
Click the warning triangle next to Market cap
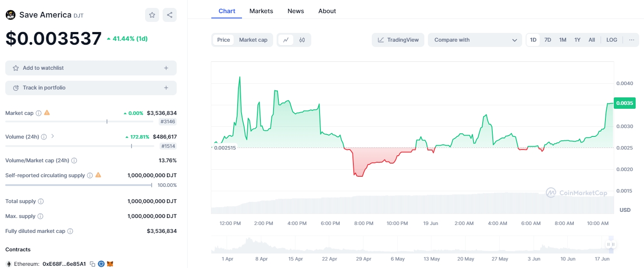click(x=47, y=113)
